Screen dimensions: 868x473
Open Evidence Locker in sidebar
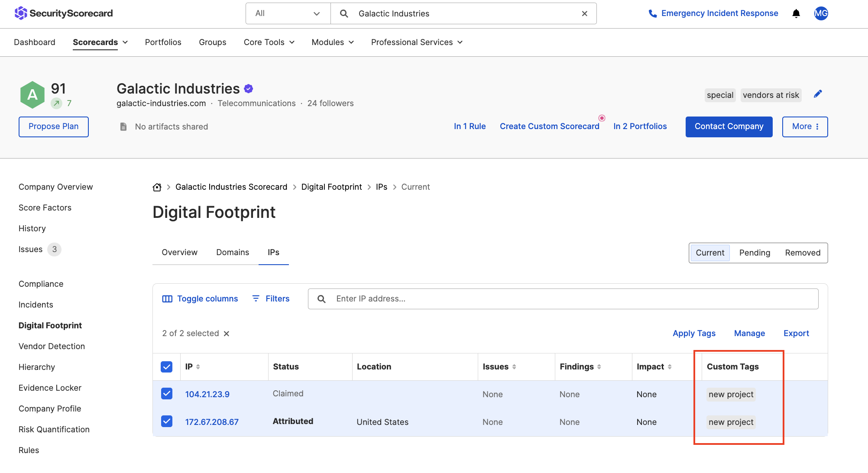click(50, 388)
